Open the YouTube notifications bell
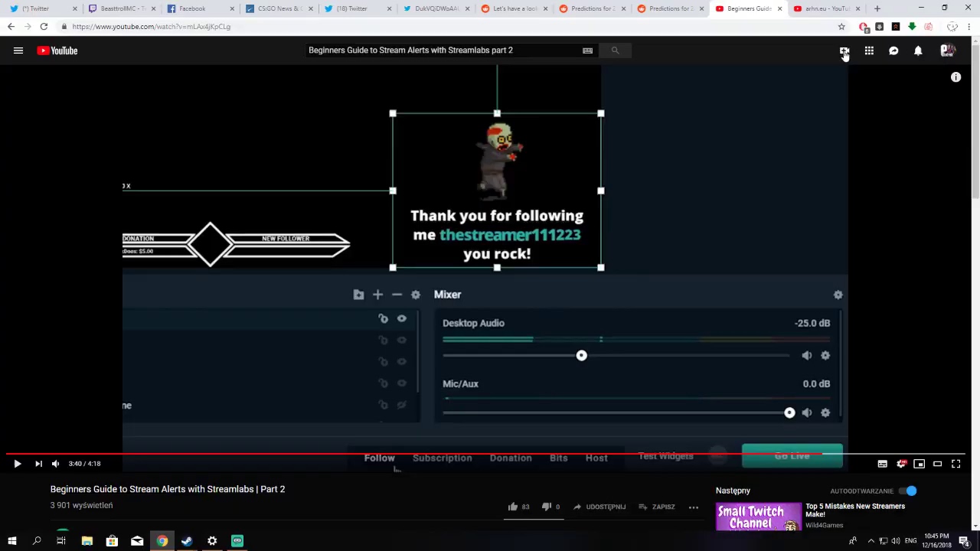The width and height of the screenshot is (980, 551). coord(918,51)
